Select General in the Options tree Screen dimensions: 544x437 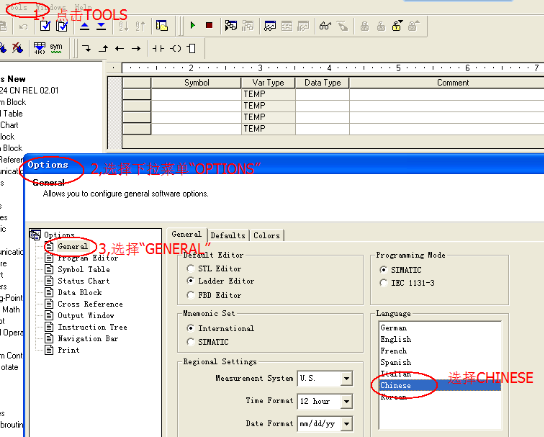(x=73, y=246)
